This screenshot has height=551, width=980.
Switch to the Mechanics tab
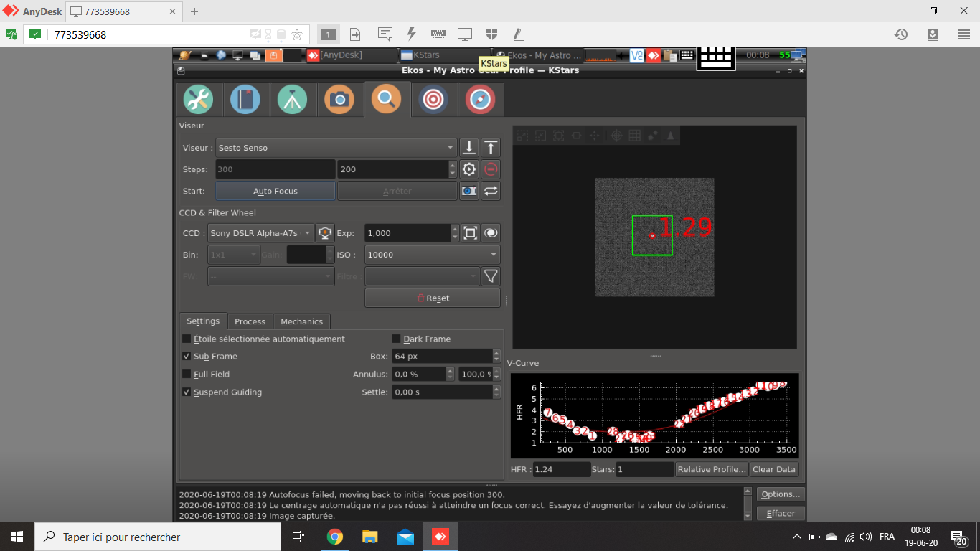301,321
